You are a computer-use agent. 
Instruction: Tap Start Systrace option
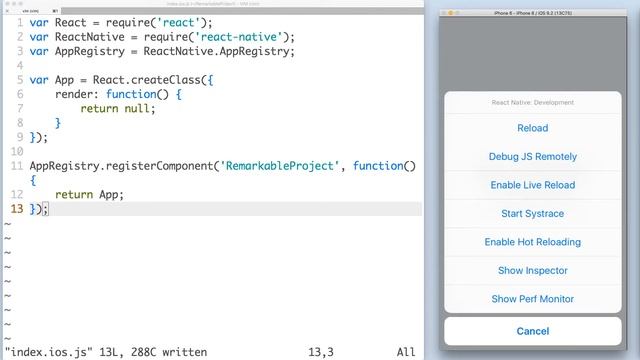[x=533, y=214]
